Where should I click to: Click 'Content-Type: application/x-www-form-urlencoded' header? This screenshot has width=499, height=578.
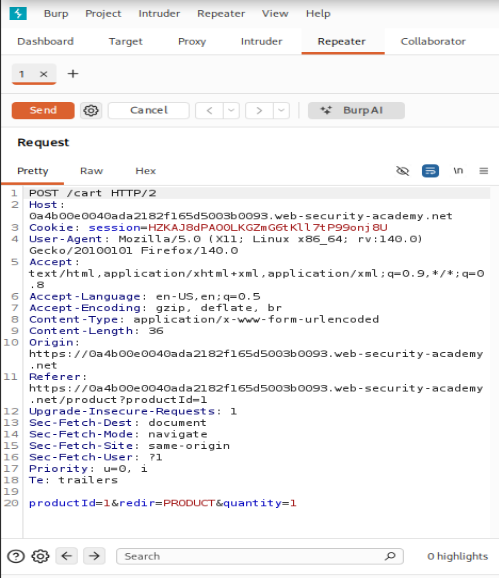coord(204,319)
